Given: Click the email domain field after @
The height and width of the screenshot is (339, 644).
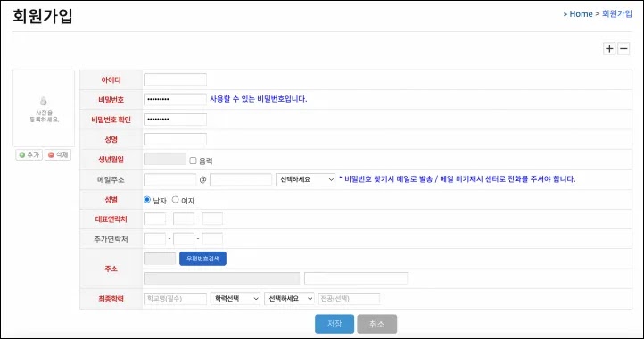Looking at the screenshot, I should [241, 179].
